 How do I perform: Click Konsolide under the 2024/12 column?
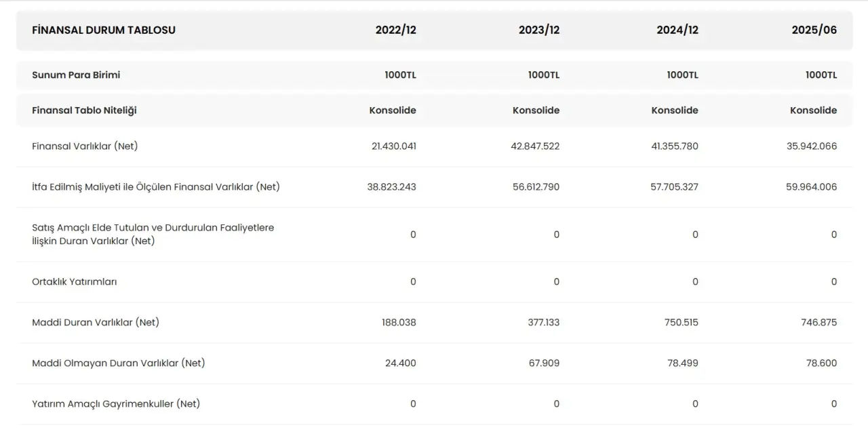(675, 110)
